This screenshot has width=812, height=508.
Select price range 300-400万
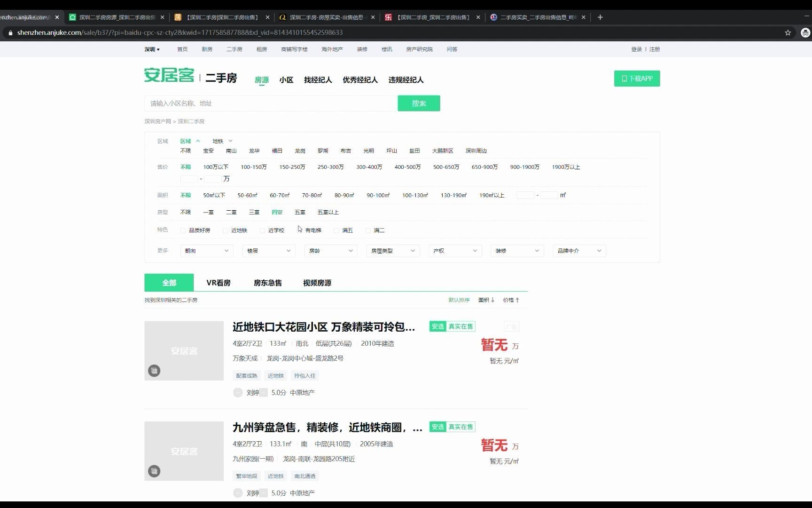pos(369,167)
